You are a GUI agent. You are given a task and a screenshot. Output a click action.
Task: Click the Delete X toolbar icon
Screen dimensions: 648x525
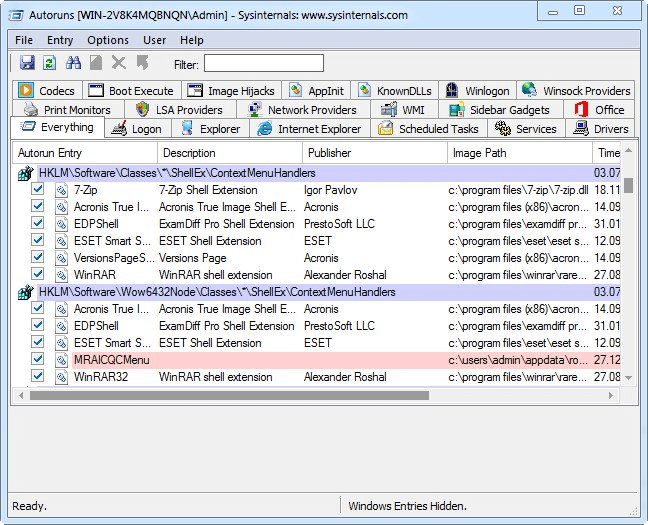119,63
